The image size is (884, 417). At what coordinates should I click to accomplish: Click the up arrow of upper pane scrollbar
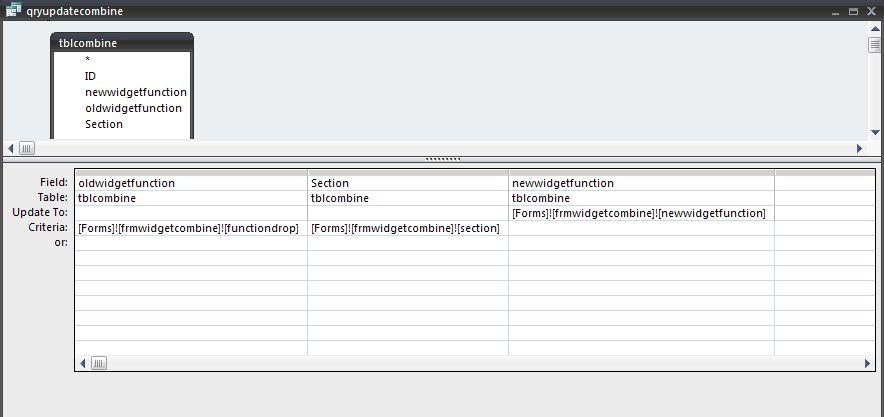point(874,29)
